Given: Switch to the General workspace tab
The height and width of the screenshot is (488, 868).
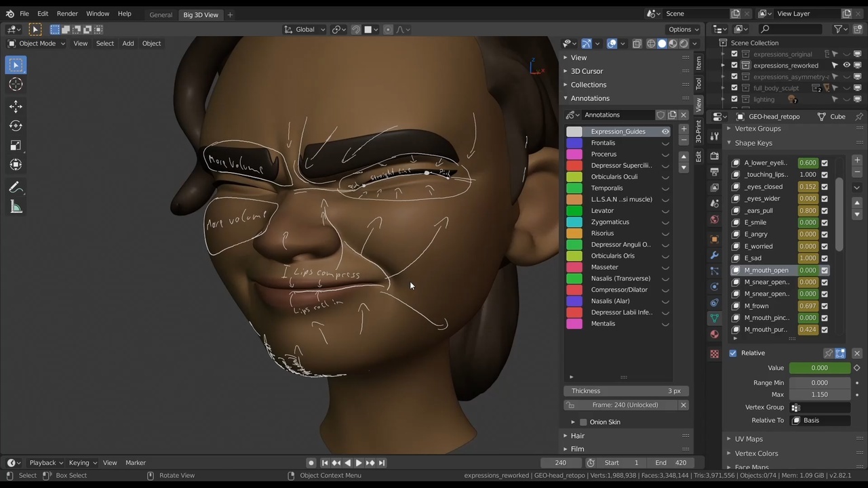Looking at the screenshot, I should click(x=161, y=15).
